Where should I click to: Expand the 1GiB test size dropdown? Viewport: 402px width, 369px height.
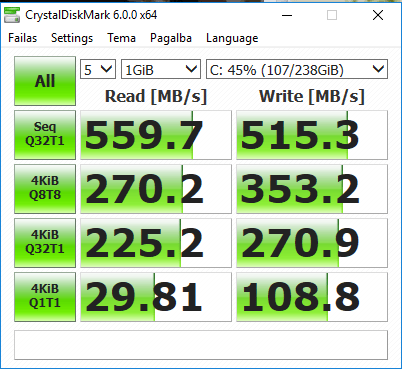click(x=161, y=69)
